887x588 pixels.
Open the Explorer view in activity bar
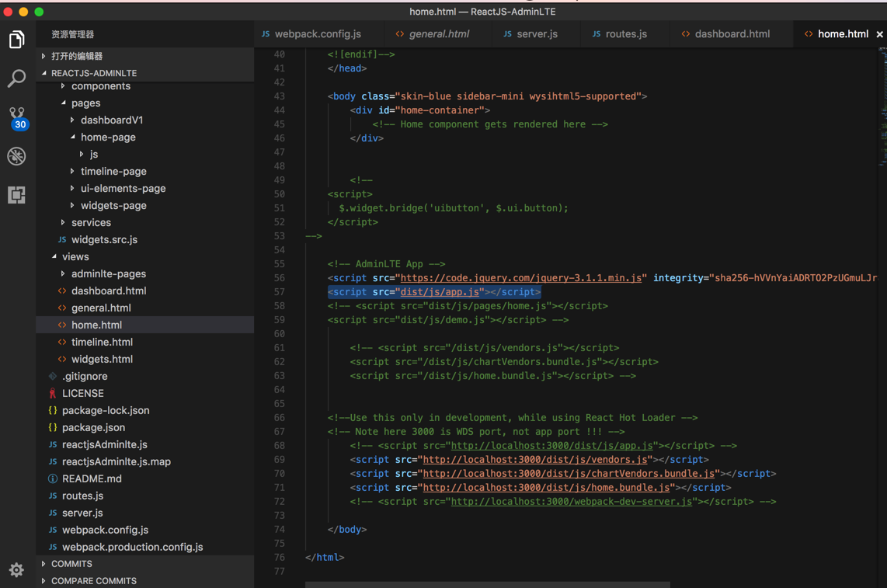[16, 40]
